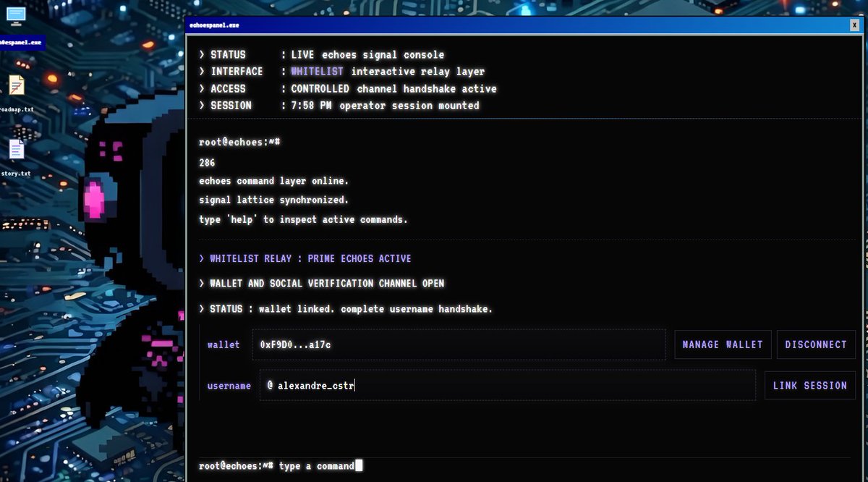Open the computer desktop icon
868x482 pixels.
click(15, 15)
